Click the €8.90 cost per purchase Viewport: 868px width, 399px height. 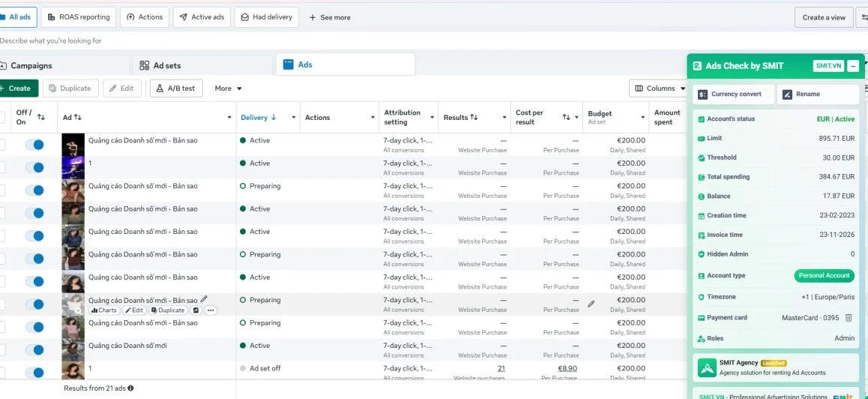pos(567,368)
